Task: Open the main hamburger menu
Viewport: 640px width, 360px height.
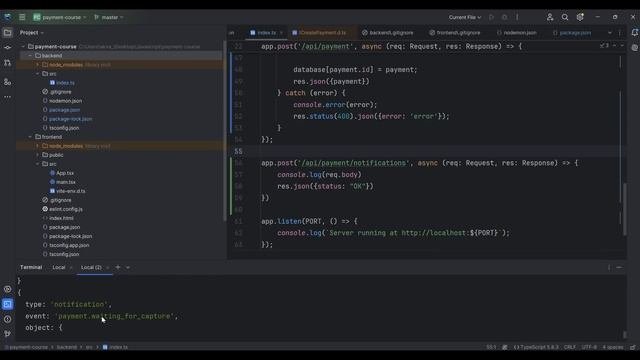Action: pyautogui.click(x=22, y=17)
